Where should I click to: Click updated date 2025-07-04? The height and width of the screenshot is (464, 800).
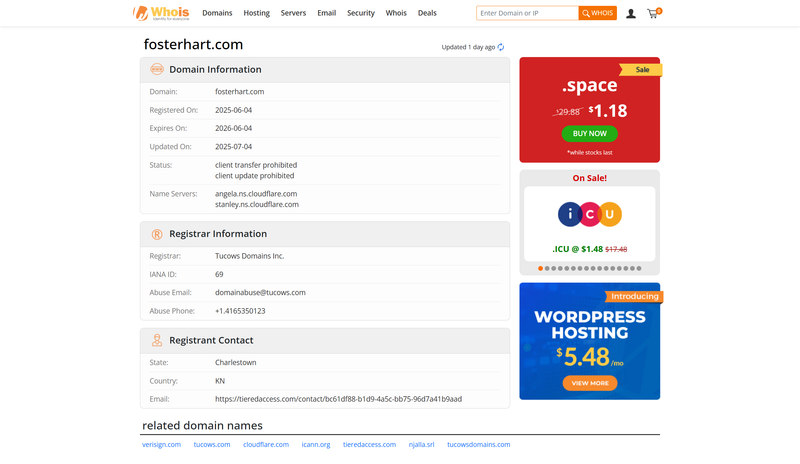coord(233,147)
